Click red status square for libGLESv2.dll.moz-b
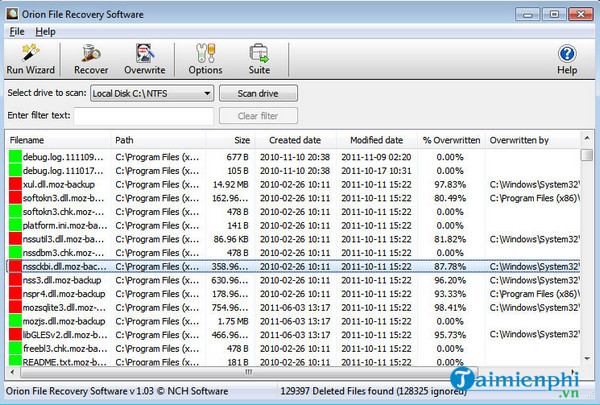 (15, 335)
